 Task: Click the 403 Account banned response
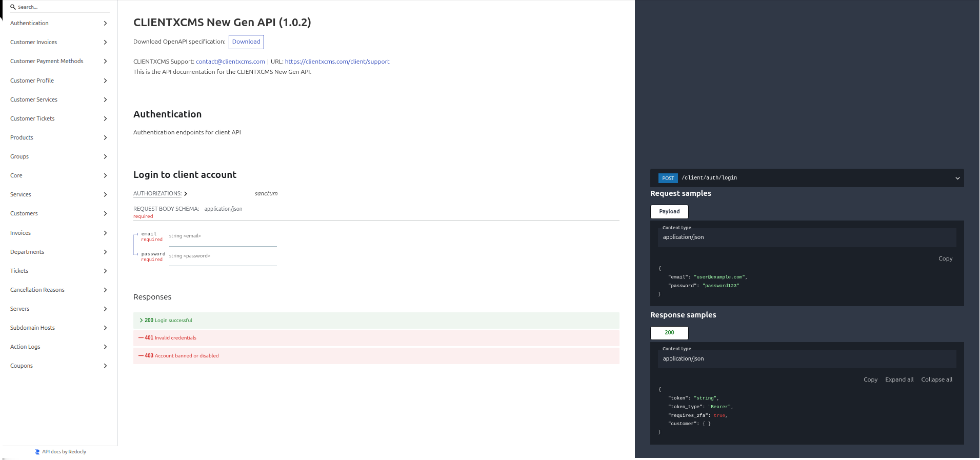(x=376, y=356)
